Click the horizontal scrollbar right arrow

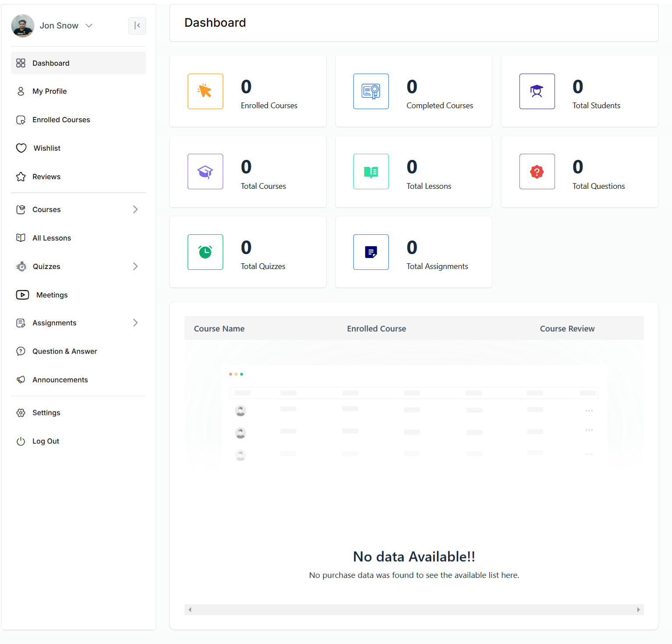pos(639,609)
